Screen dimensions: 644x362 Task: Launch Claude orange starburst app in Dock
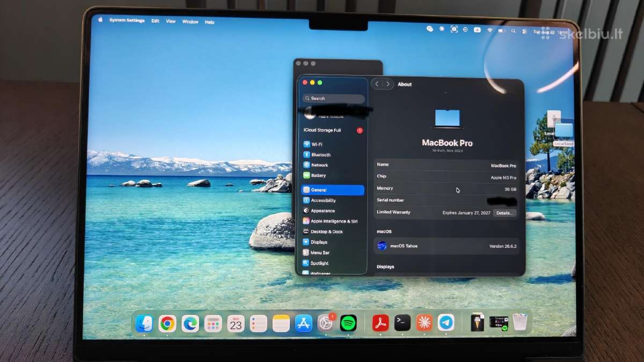coord(424,322)
